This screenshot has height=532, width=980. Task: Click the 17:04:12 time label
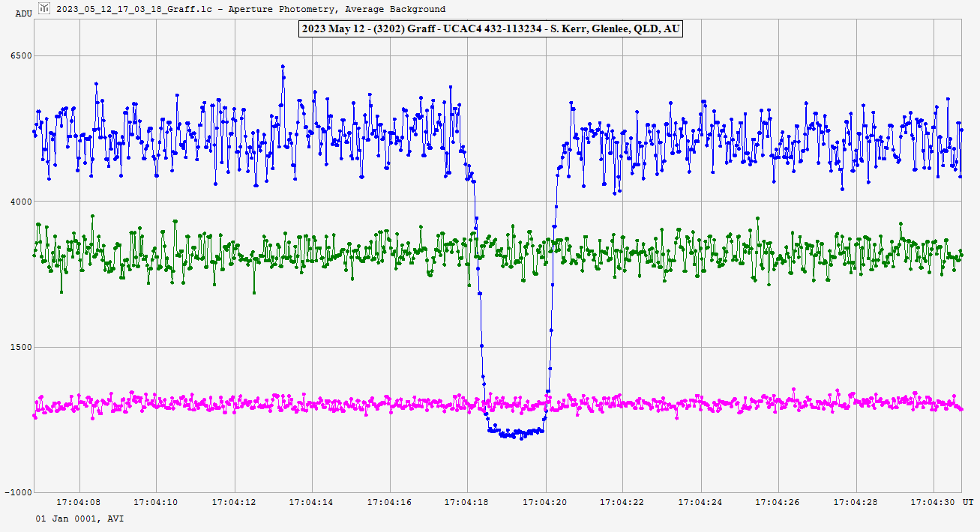click(x=235, y=502)
